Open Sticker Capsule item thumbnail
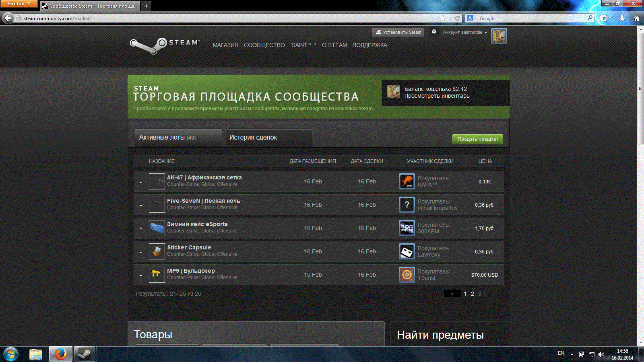This screenshot has height=362, width=644. (x=157, y=251)
